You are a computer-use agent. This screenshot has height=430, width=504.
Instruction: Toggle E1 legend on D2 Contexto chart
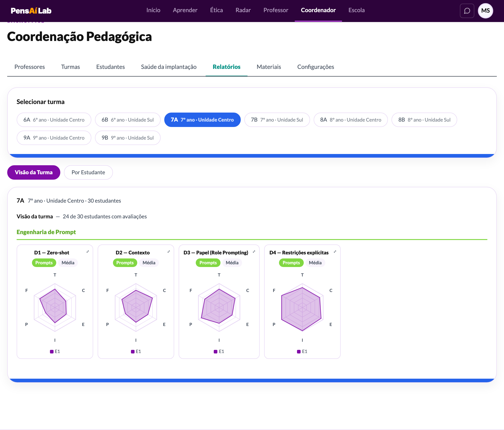(x=136, y=351)
